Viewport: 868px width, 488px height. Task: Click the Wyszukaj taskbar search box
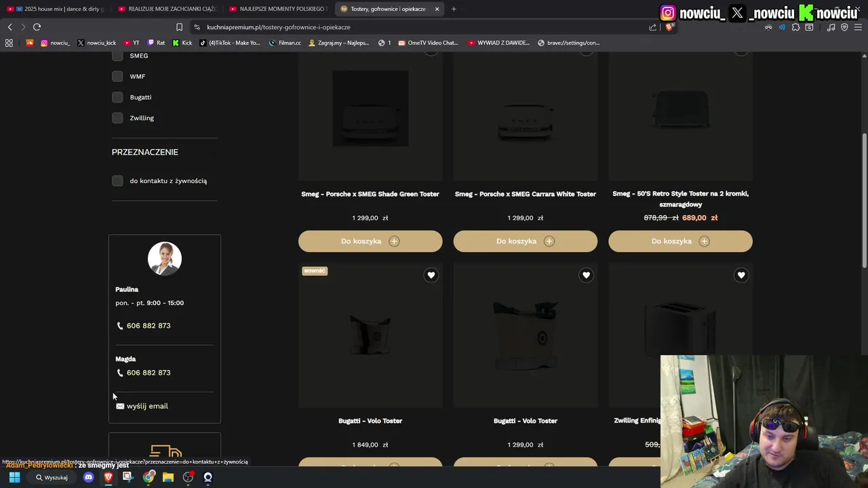click(x=52, y=477)
